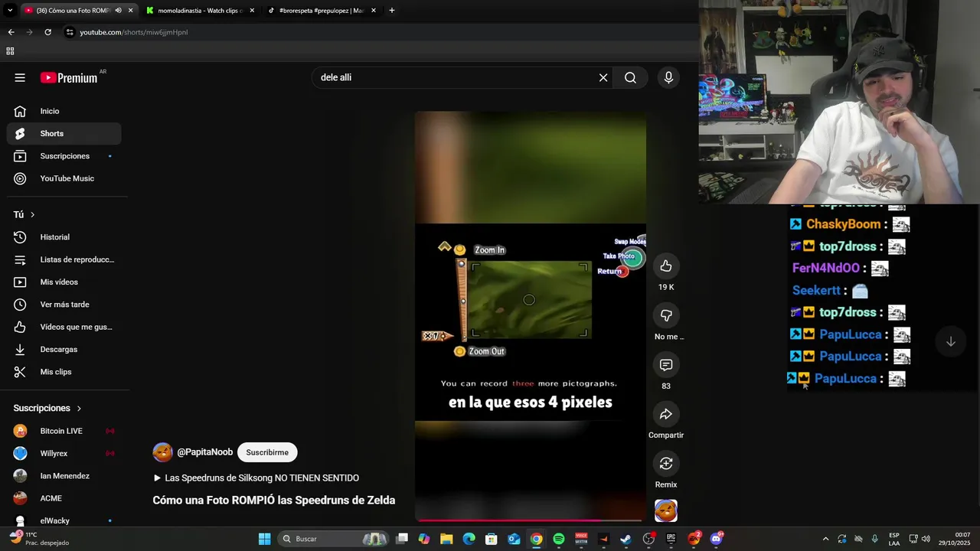The width and height of the screenshot is (980, 551).
Task: Switch to the momoladinastia Watch clips tab
Action: point(200,11)
